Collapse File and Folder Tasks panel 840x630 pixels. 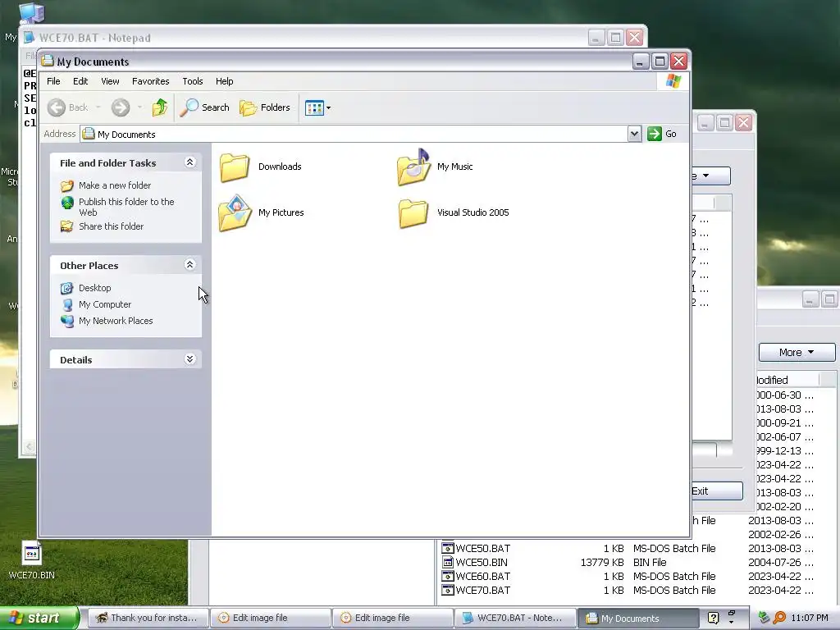click(189, 162)
